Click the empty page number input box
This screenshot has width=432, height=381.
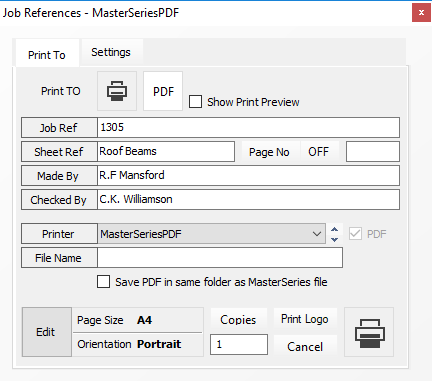point(373,152)
